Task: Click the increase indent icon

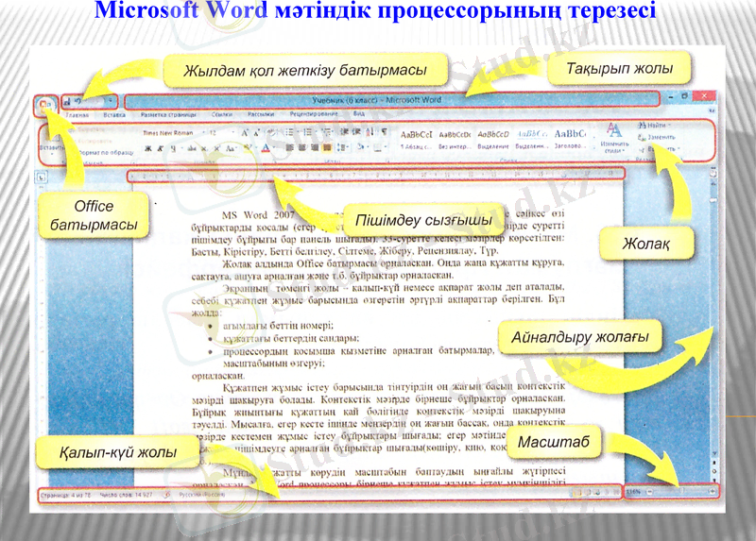Action: pyautogui.click(x=356, y=132)
